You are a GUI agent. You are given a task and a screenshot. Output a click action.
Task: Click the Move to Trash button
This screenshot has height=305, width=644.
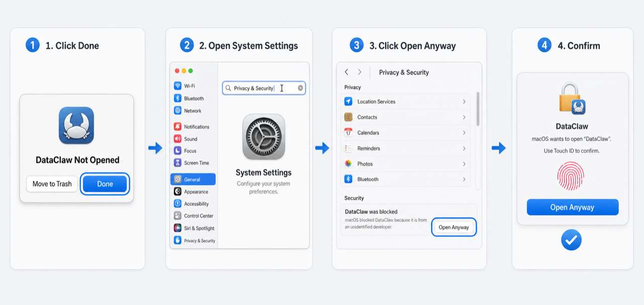[52, 184]
